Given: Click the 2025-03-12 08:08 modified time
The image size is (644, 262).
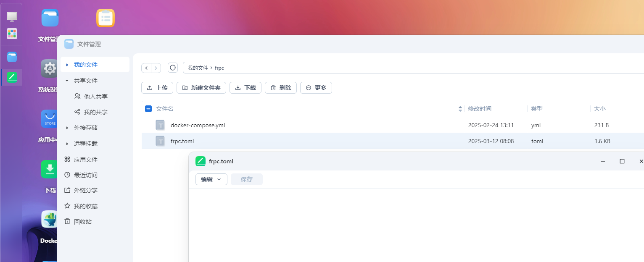Looking at the screenshot, I should point(491,141).
